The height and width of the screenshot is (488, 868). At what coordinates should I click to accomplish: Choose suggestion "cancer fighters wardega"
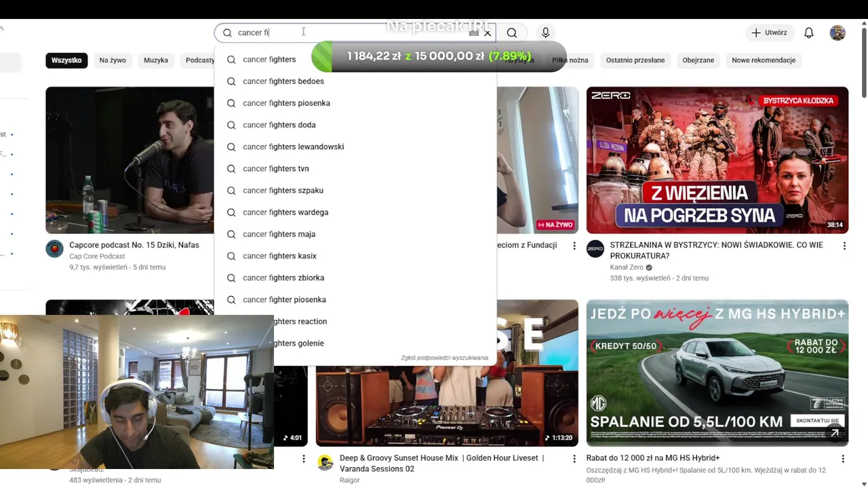pyautogui.click(x=355, y=212)
